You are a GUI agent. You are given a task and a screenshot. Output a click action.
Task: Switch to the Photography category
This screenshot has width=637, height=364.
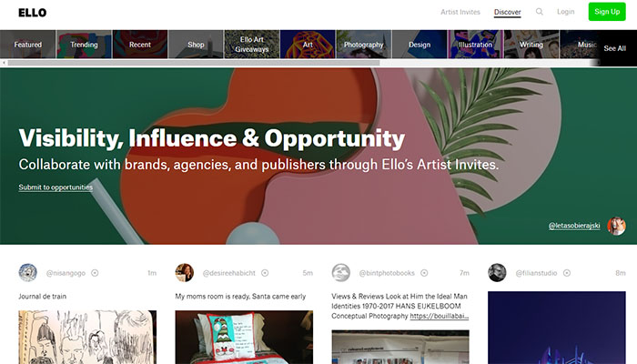363,45
